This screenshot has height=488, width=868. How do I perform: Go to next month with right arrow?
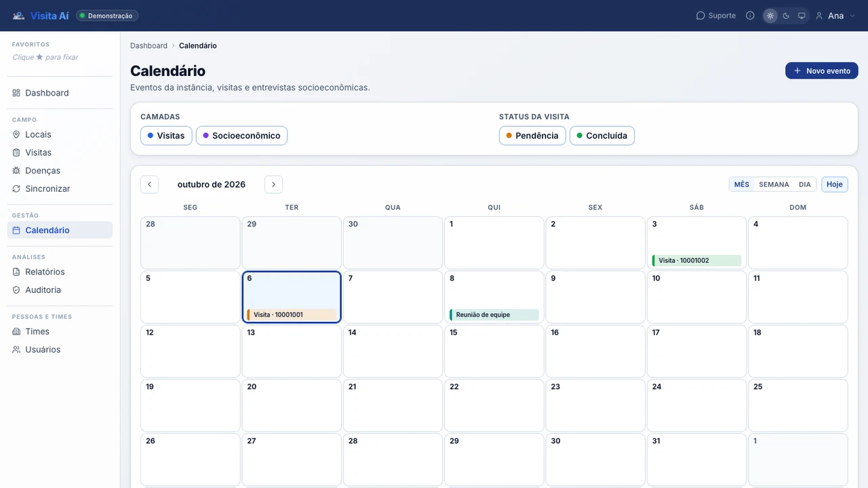tap(273, 184)
